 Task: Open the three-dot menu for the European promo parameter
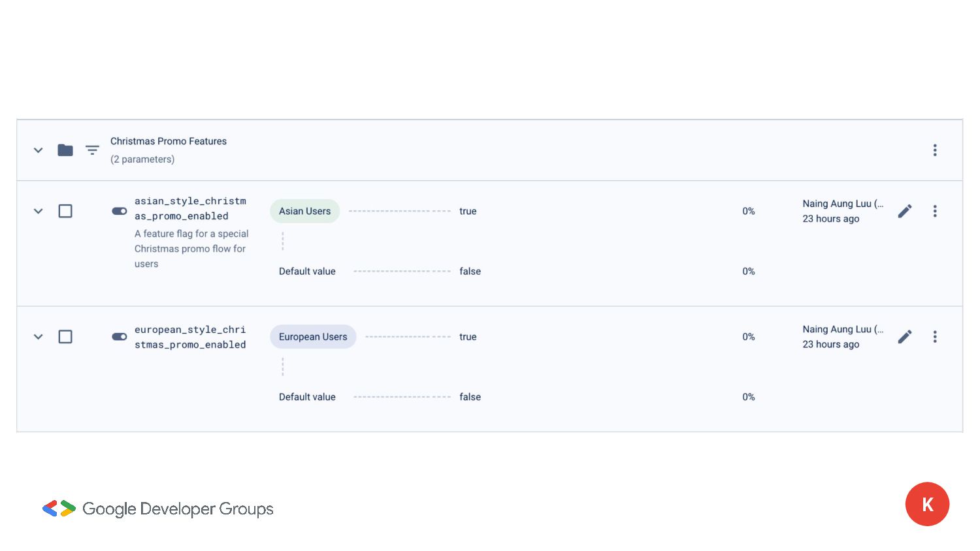[x=935, y=337]
